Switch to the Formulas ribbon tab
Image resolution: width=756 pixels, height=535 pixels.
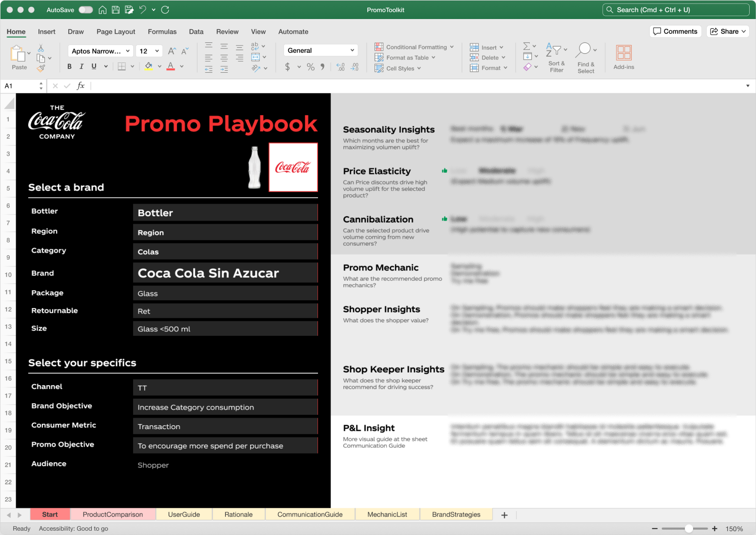click(x=162, y=32)
